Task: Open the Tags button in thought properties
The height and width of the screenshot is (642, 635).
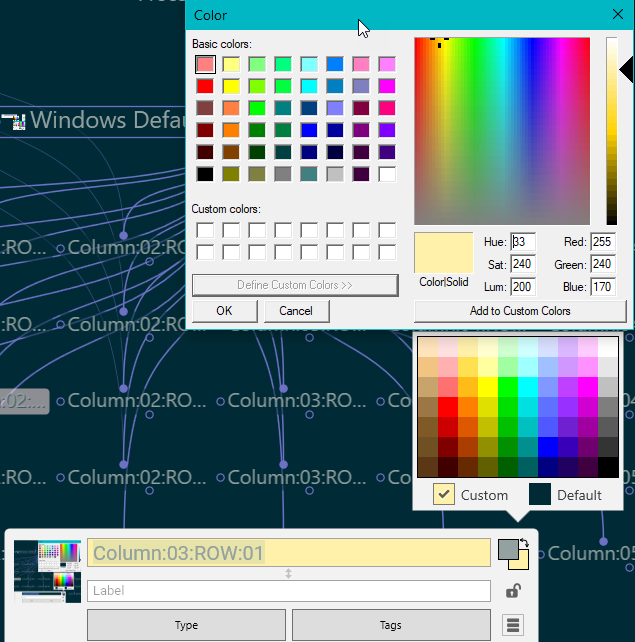Action: point(391,625)
